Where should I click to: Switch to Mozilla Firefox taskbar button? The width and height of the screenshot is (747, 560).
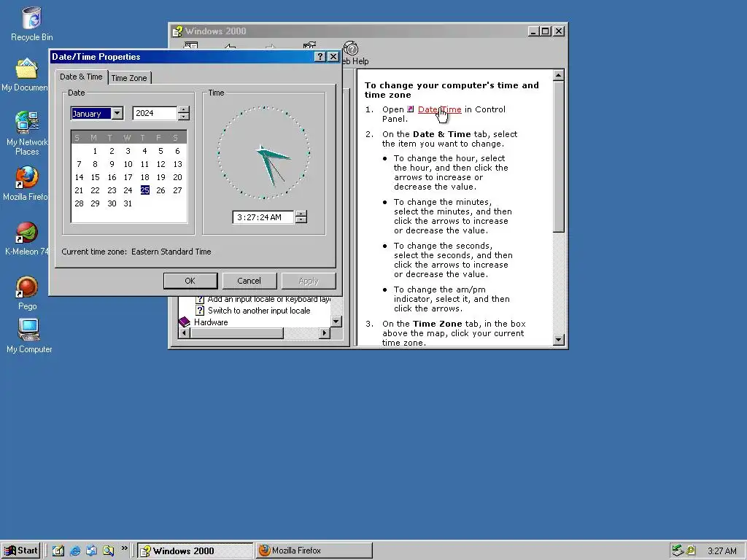314,551
